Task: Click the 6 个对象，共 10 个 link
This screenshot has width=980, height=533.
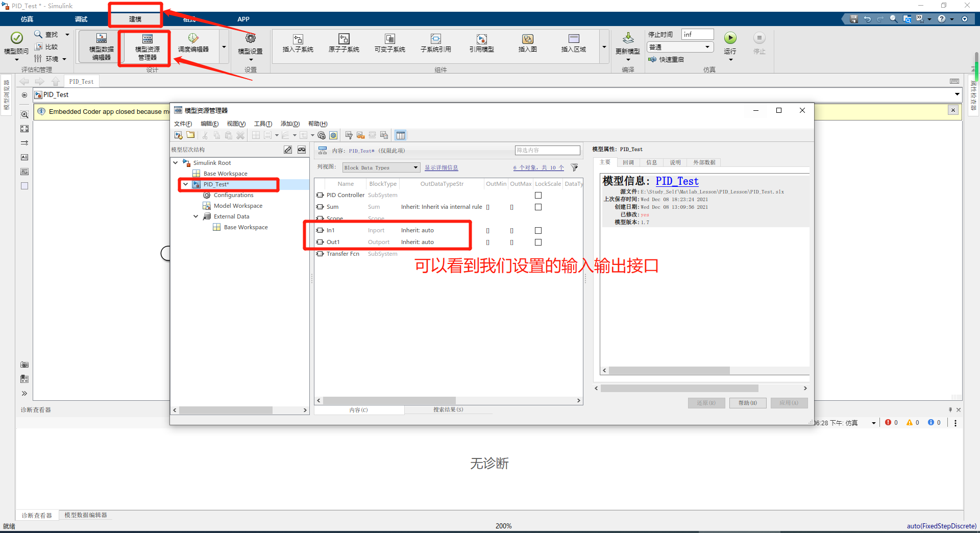Action: point(537,167)
